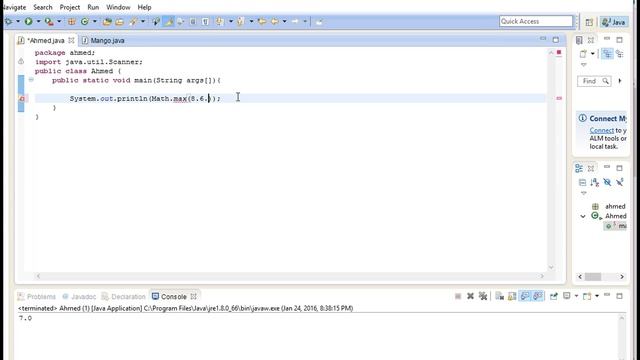The height and width of the screenshot is (360, 640).
Task: Click the Debug bug icon in toolbar
Action: [8, 22]
